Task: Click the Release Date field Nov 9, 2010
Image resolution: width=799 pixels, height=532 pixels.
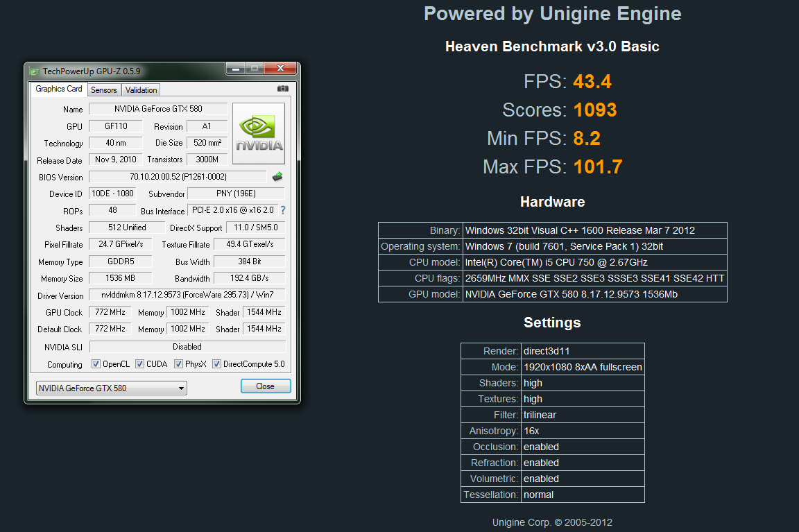Action: tap(116, 160)
